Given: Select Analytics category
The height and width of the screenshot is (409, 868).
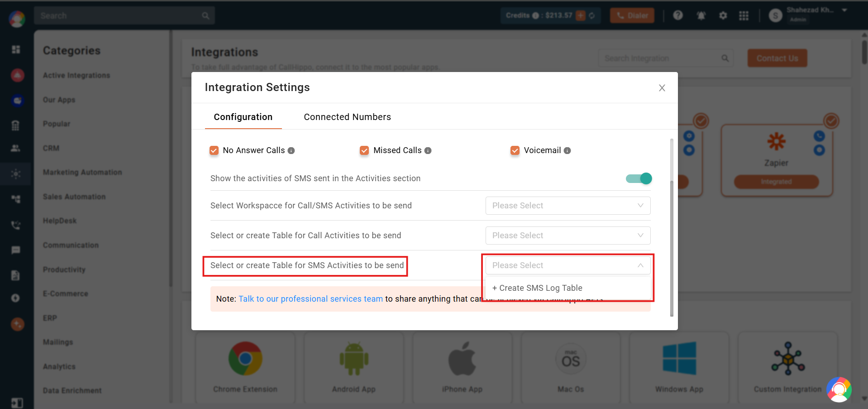Looking at the screenshot, I should click(59, 366).
